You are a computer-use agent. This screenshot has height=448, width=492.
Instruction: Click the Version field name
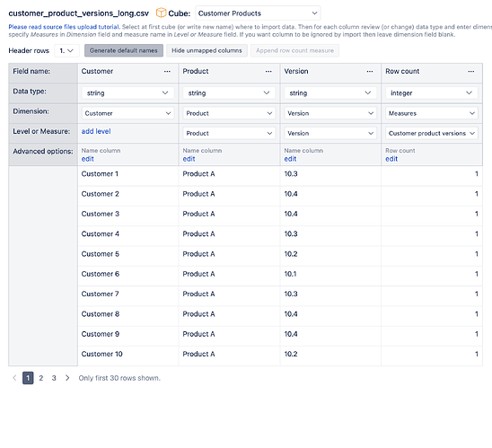click(296, 71)
